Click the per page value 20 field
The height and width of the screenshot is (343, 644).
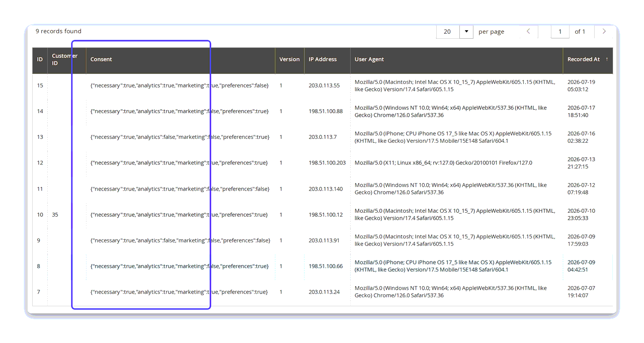(448, 32)
